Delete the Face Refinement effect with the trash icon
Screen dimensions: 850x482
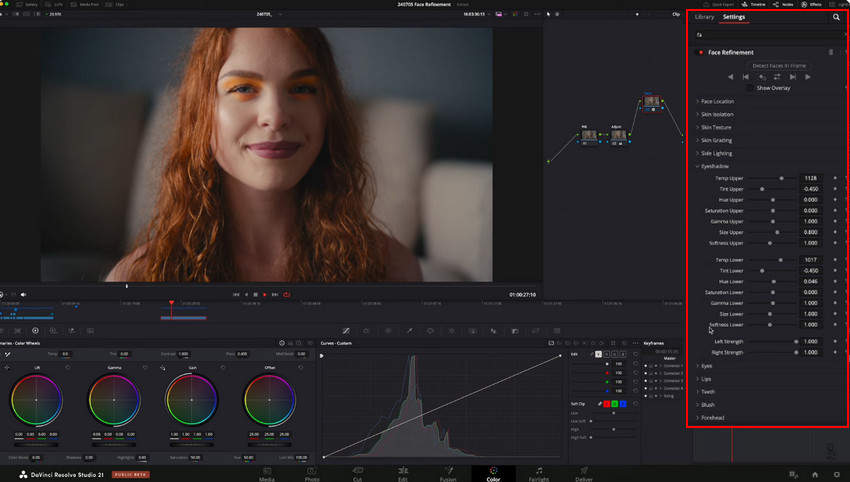click(x=830, y=53)
